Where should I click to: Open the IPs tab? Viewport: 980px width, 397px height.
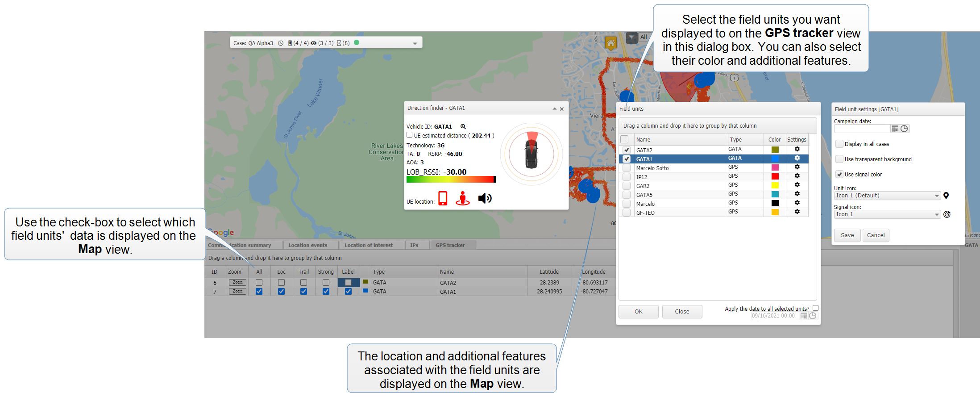pos(414,245)
